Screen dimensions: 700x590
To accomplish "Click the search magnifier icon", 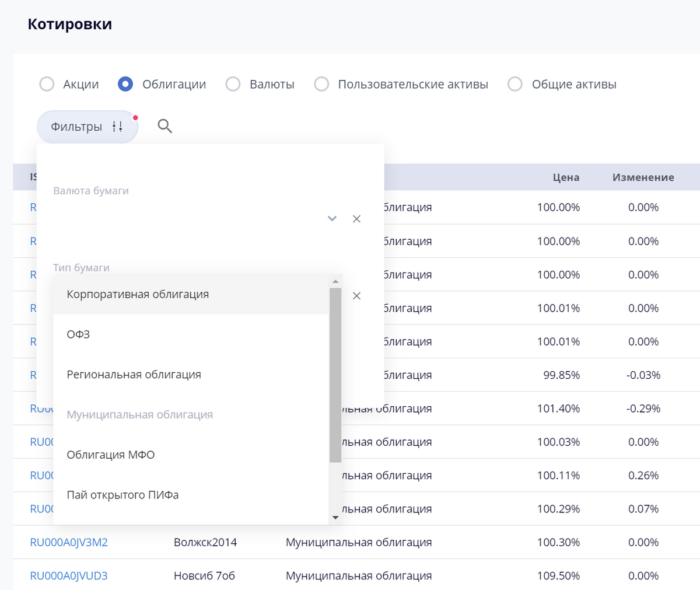I will click(164, 126).
